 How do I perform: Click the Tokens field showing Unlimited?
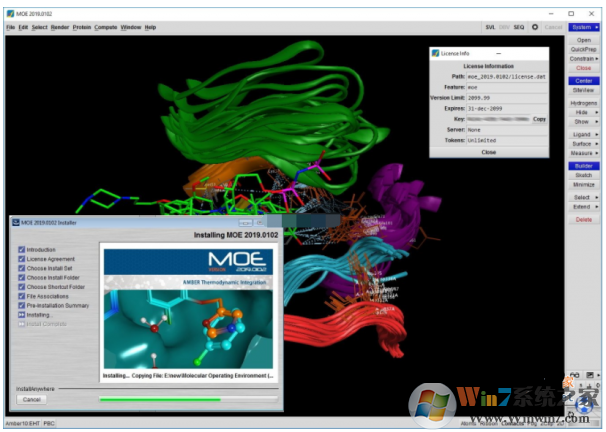pyautogui.click(x=507, y=140)
